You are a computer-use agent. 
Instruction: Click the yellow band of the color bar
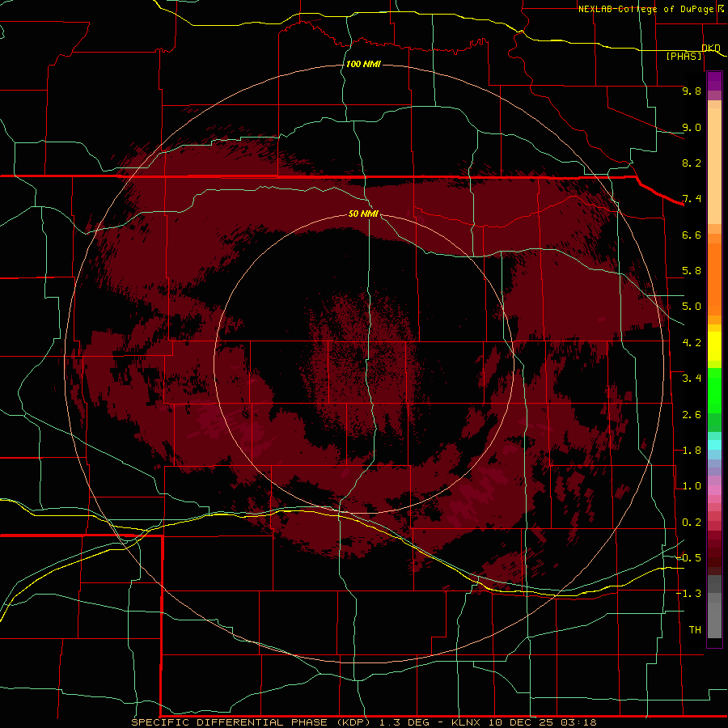point(714,346)
